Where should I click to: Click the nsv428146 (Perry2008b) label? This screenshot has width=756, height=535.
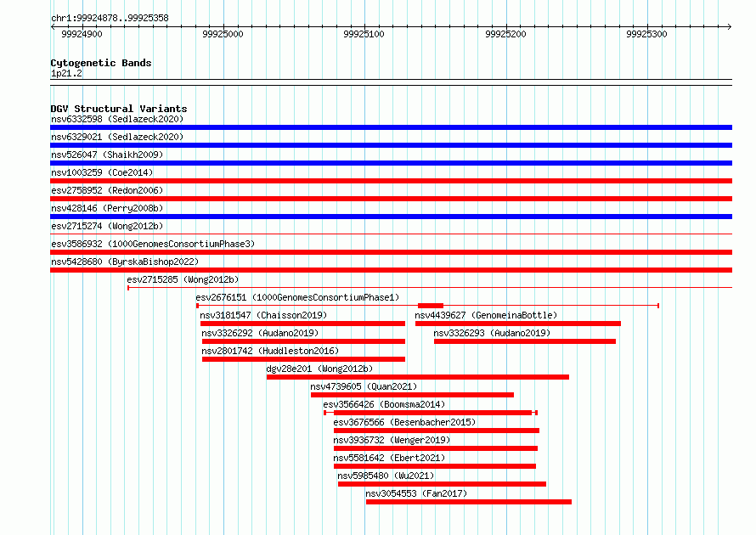(x=107, y=208)
